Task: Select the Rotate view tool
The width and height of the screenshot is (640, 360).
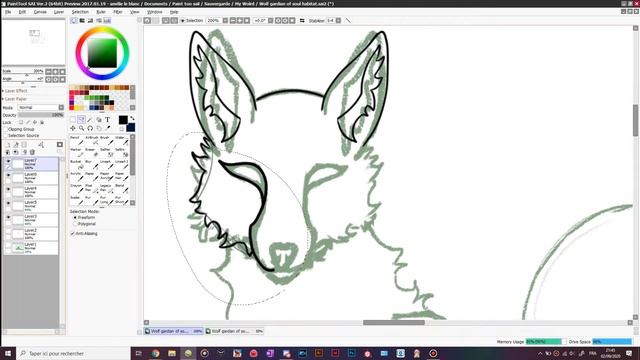Action: (x=90, y=128)
